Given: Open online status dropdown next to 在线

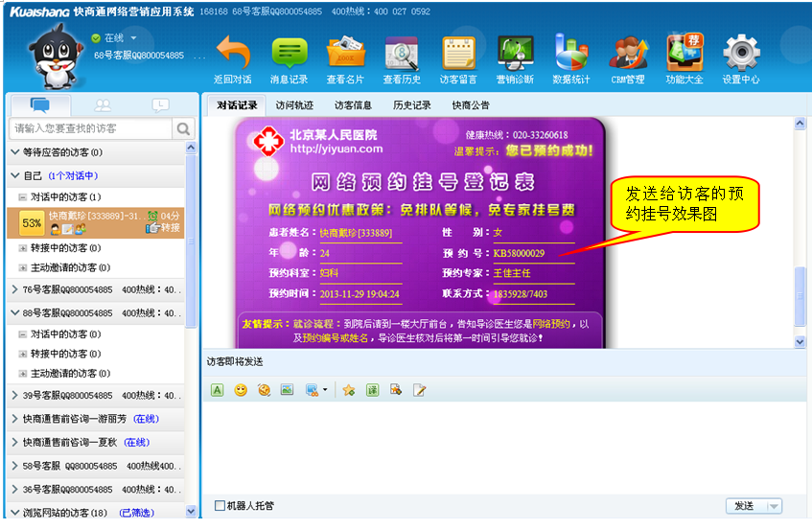Looking at the screenshot, I should tap(133, 38).
